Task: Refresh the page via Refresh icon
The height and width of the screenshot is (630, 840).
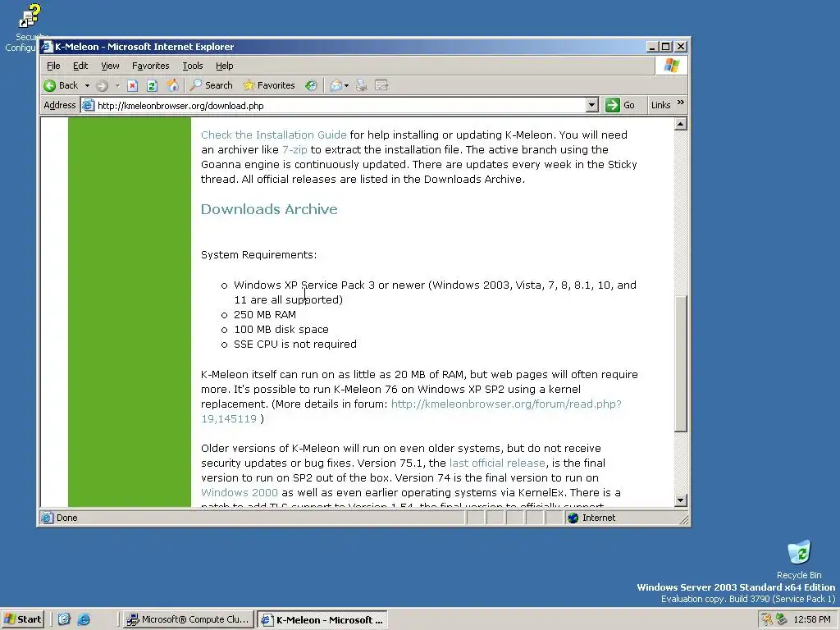Action: coord(152,85)
